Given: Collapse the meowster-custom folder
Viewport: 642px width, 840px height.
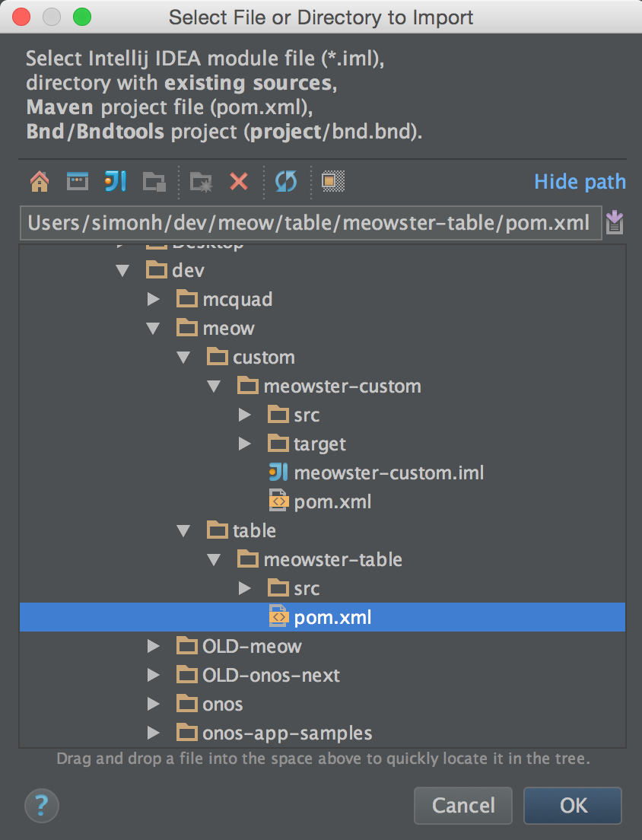Looking at the screenshot, I should pyautogui.click(x=215, y=387).
